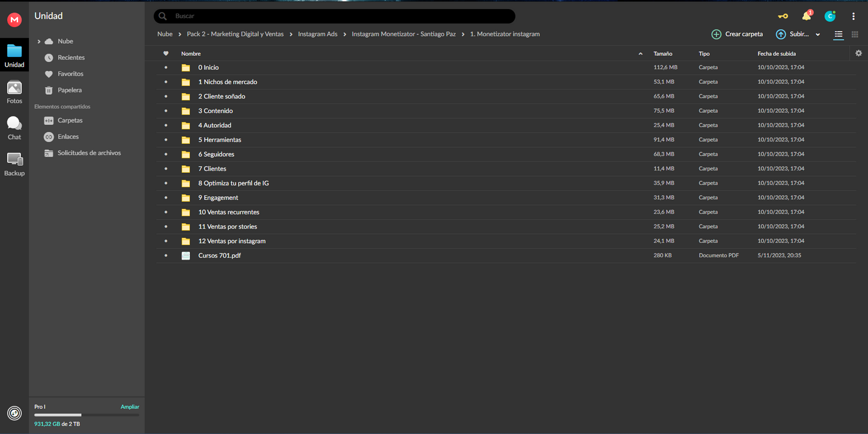Open Papelera in the sidebar
868x434 pixels.
69,90
